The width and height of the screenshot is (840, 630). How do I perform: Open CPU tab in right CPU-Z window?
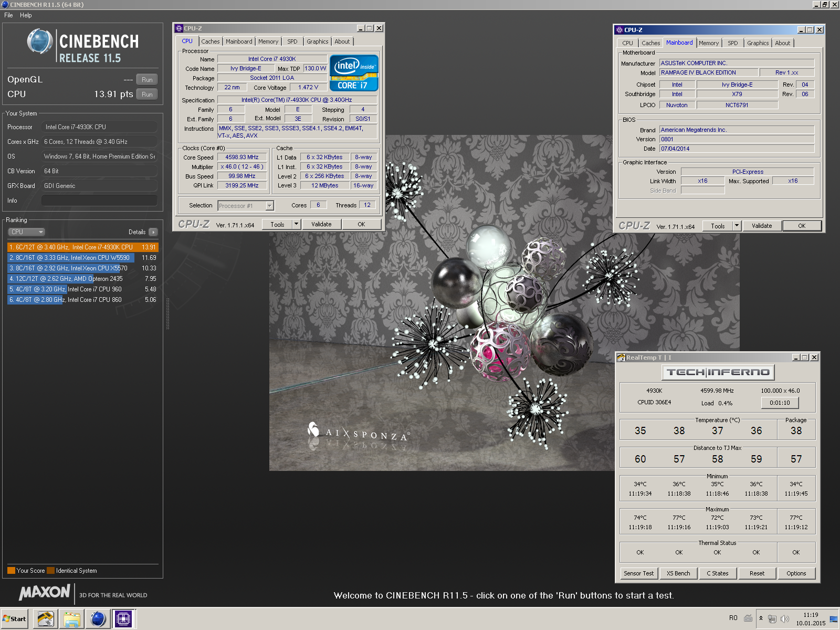pos(628,43)
